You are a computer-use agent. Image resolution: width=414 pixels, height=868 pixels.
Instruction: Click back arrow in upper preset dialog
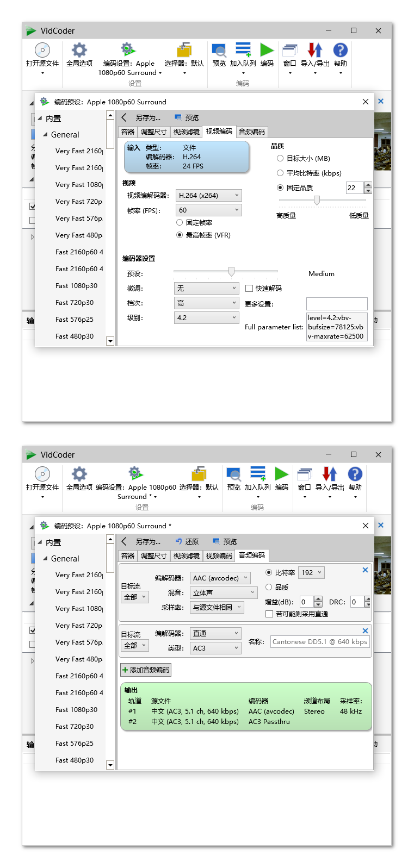pos(124,117)
